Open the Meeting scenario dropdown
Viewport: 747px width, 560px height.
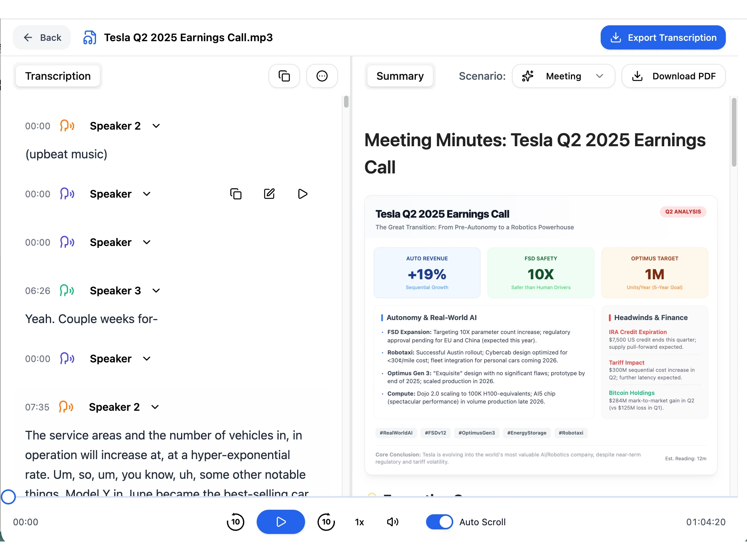pos(563,76)
